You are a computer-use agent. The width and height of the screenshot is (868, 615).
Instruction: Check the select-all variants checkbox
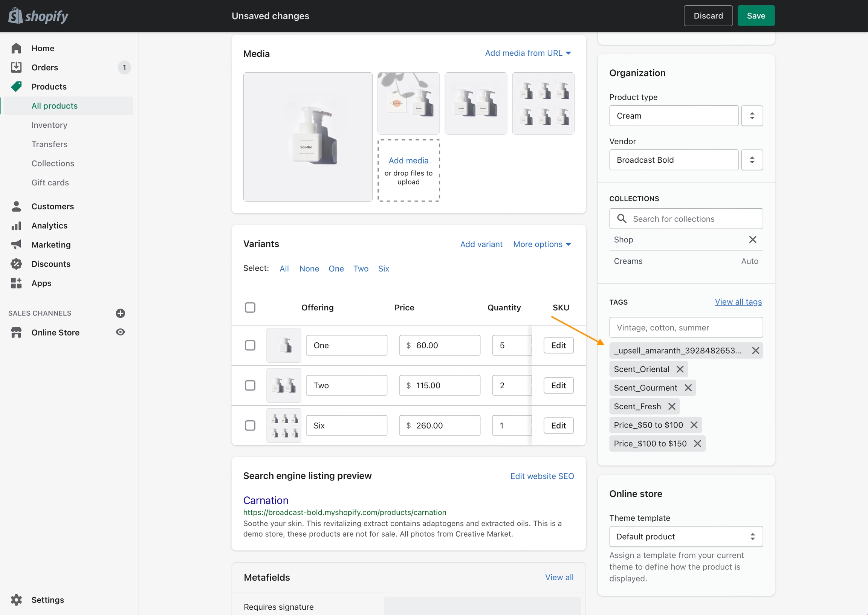coord(250,307)
